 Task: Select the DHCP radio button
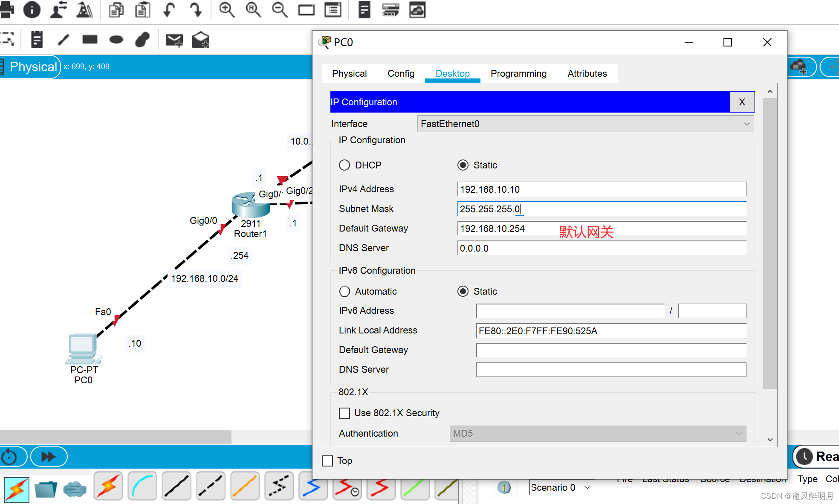click(x=344, y=165)
